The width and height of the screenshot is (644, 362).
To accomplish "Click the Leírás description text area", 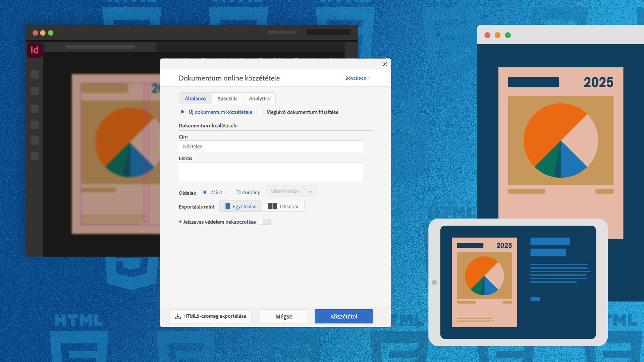I will pos(271,172).
